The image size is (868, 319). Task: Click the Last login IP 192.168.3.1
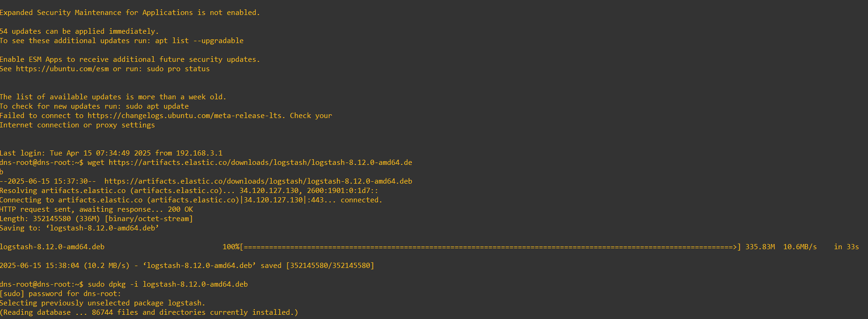[199, 153]
